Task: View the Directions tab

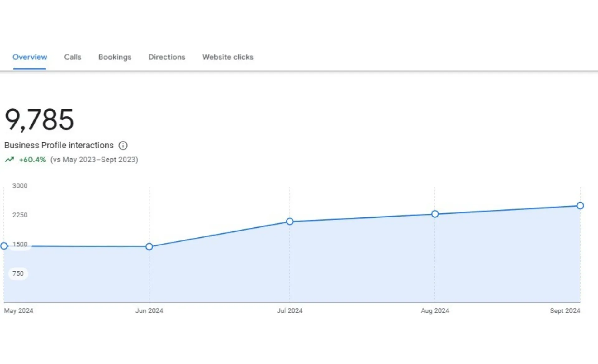Action: (167, 57)
